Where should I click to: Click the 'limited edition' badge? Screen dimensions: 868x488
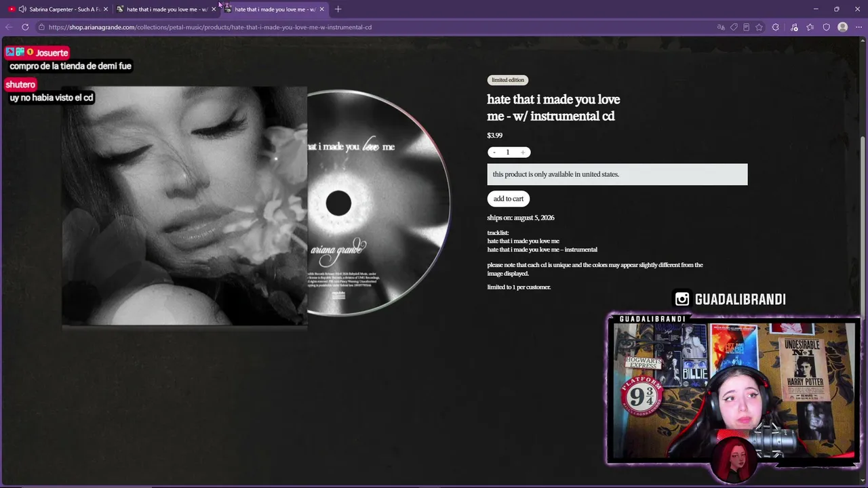(x=508, y=80)
